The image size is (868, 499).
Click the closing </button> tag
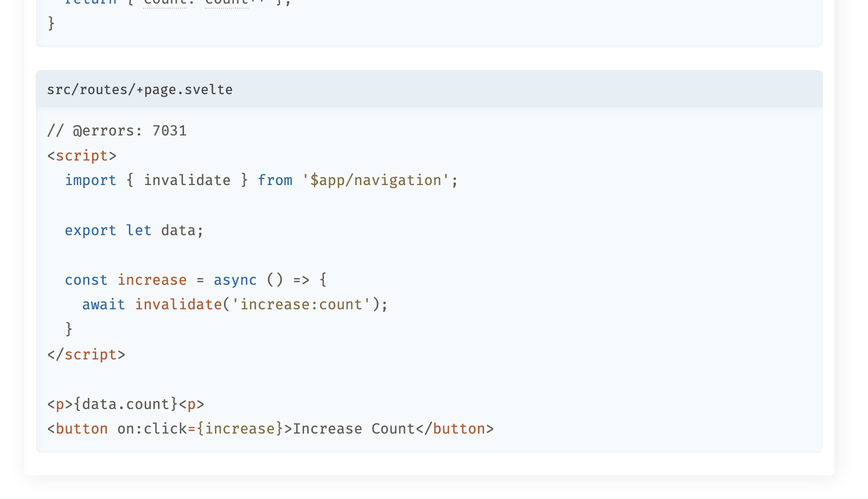point(455,429)
